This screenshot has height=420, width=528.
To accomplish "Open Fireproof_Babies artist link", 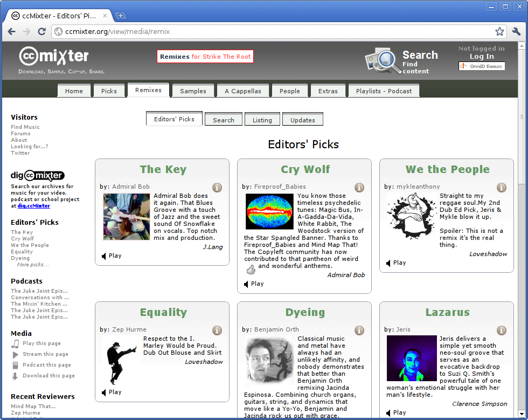I will click(x=280, y=187).
